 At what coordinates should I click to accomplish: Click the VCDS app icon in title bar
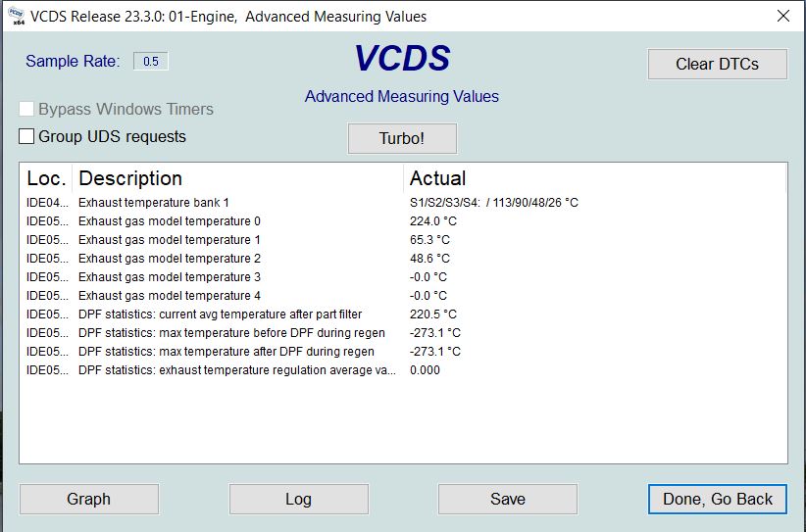(x=17, y=16)
